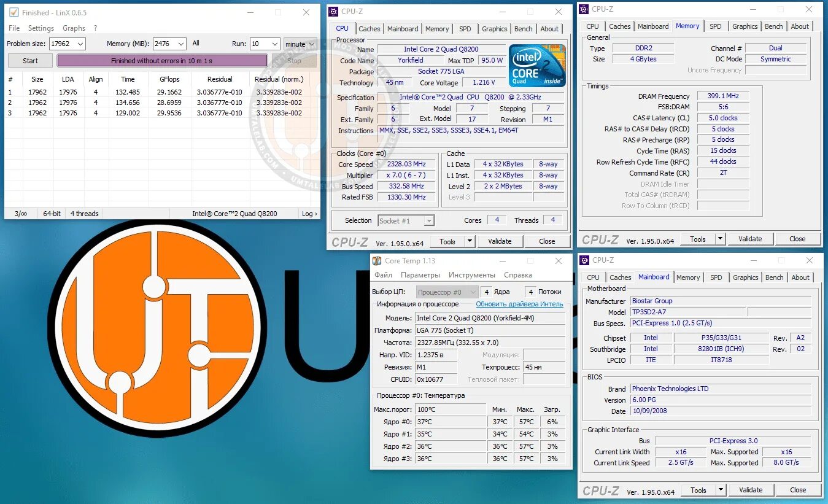This screenshot has height=504, width=828.
Task: Open the Файл menu in Core Temp
Action: point(384,275)
